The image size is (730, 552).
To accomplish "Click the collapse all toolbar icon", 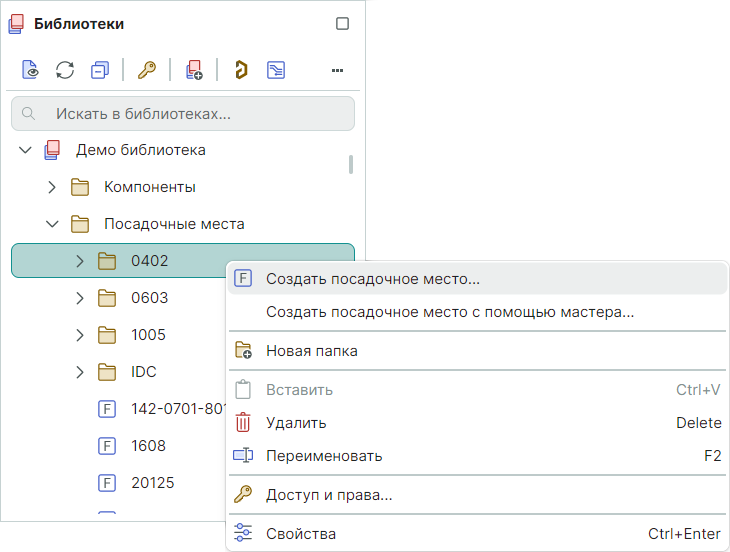I will [x=99, y=70].
